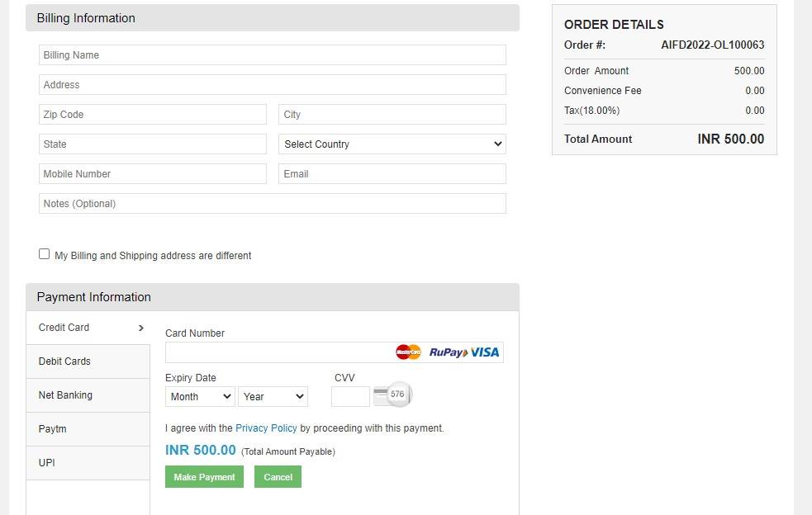Click the Cancel button
The height and width of the screenshot is (515, 812).
coord(278,477)
